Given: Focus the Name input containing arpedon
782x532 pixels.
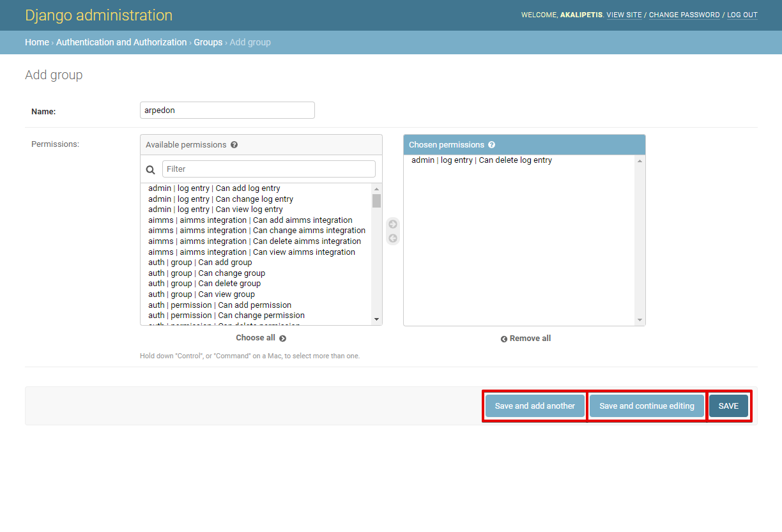Looking at the screenshot, I should click(227, 110).
